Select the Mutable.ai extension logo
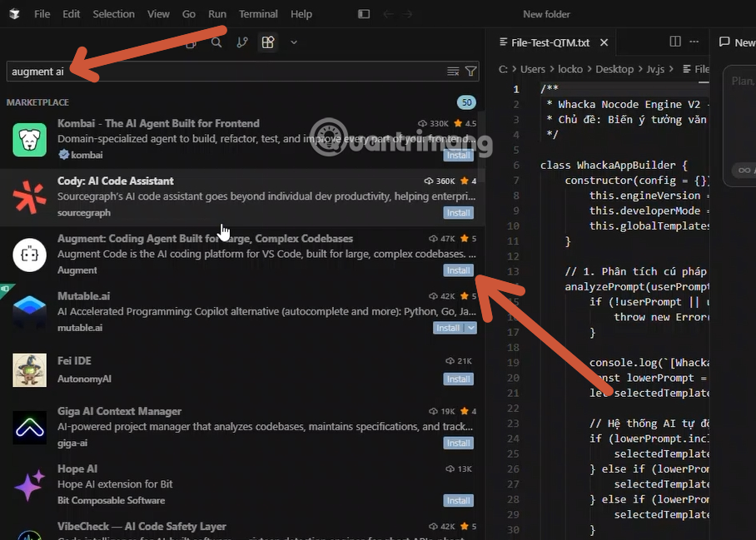Image resolution: width=756 pixels, height=540 pixels. 29,312
